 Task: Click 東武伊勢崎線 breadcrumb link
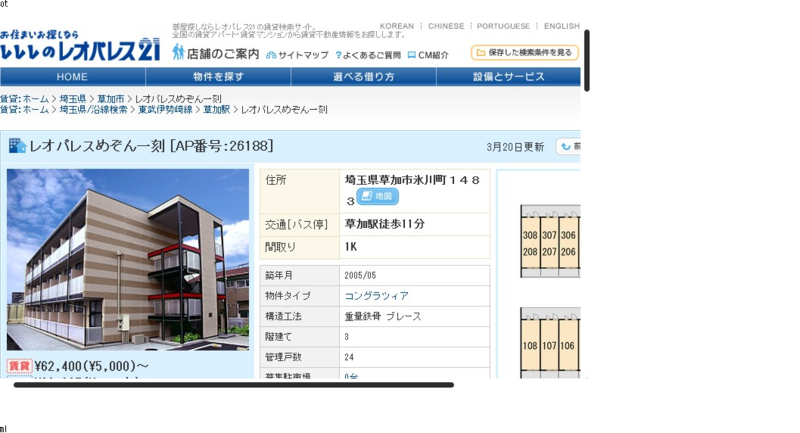tap(165, 110)
